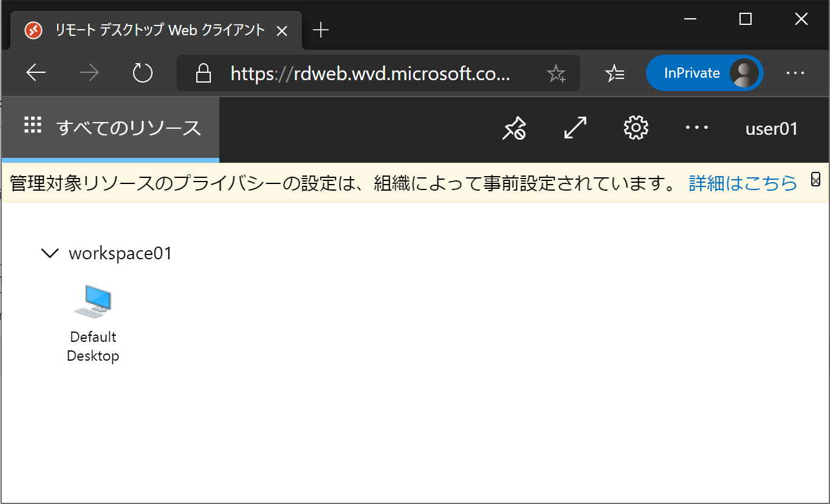This screenshot has width=830, height=504.
Task: Follow the 詳細はこちら link
Action: coord(742,183)
